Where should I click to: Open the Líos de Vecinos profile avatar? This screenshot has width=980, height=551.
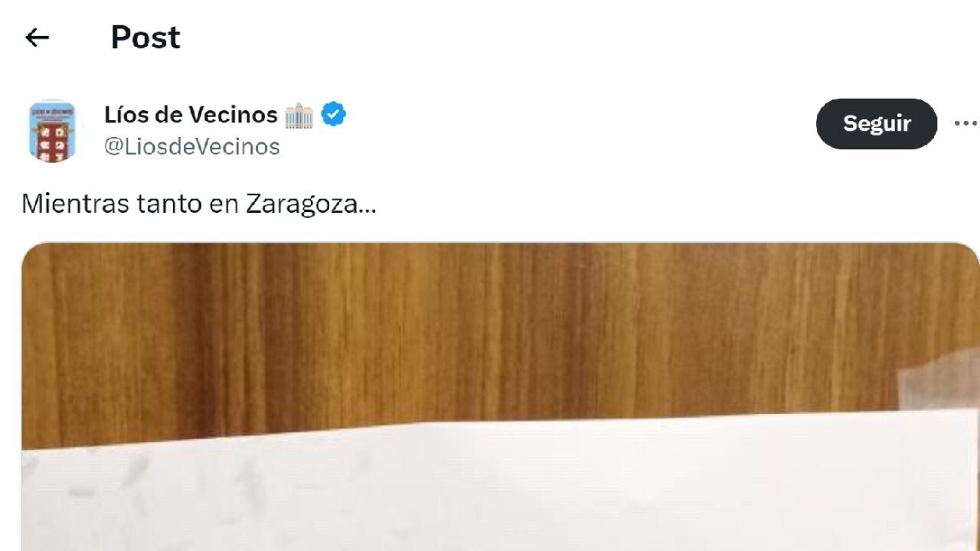coord(52,129)
